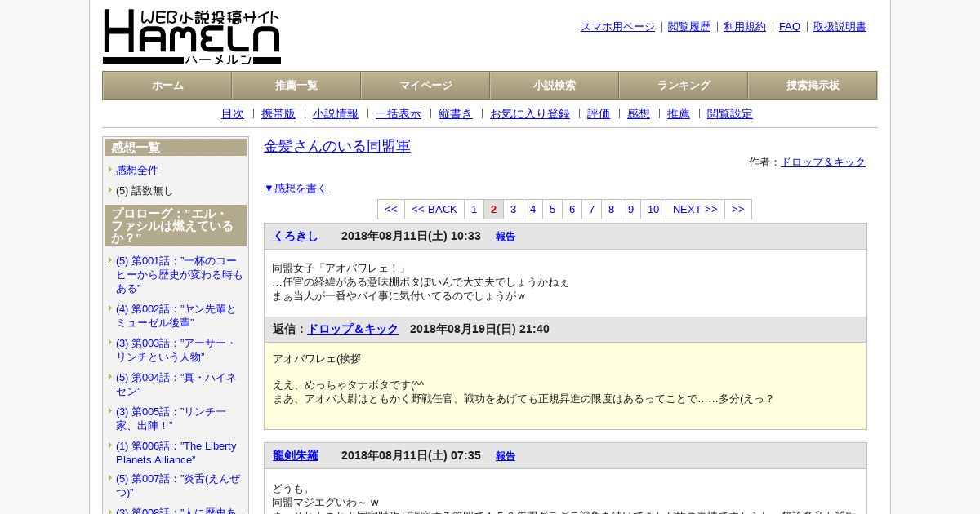Open 小説情報 sub-menu link

(x=336, y=113)
